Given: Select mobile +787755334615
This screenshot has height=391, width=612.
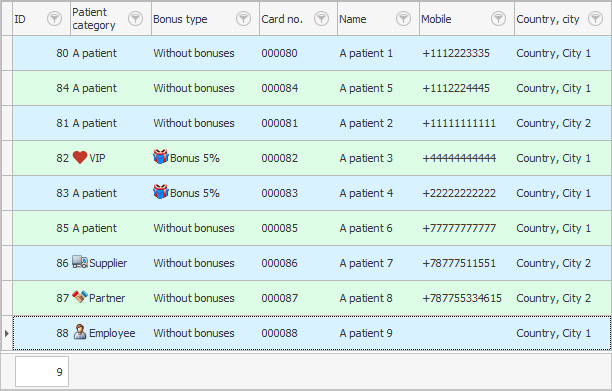Looking at the screenshot, I should tap(462, 298).
